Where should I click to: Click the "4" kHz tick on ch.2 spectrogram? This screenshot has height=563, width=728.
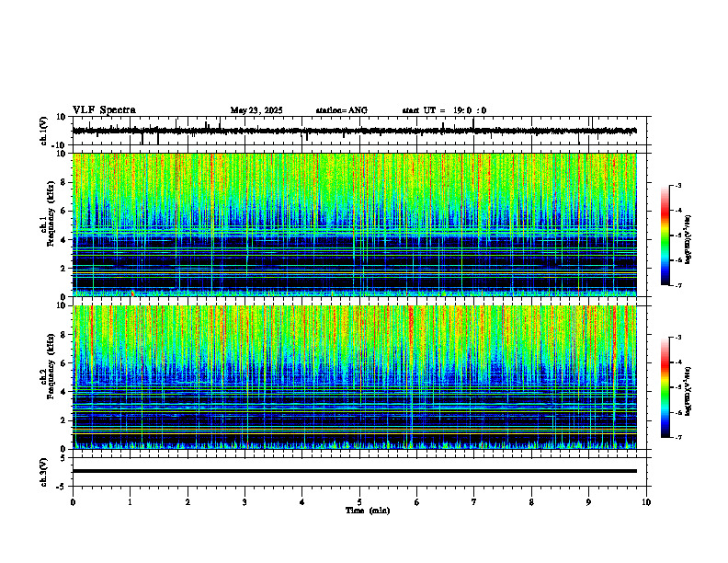63,392
